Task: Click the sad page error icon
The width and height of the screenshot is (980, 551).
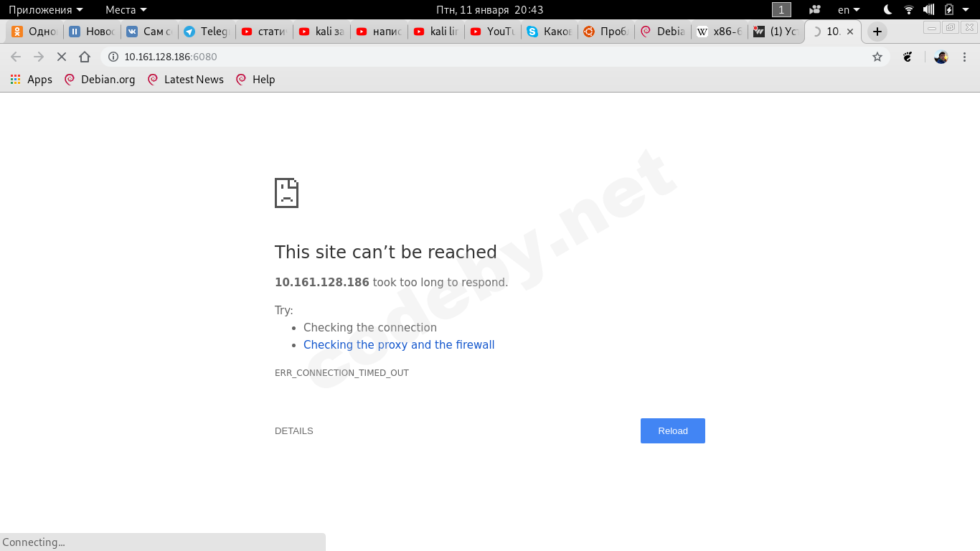Action: tap(286, 193)
